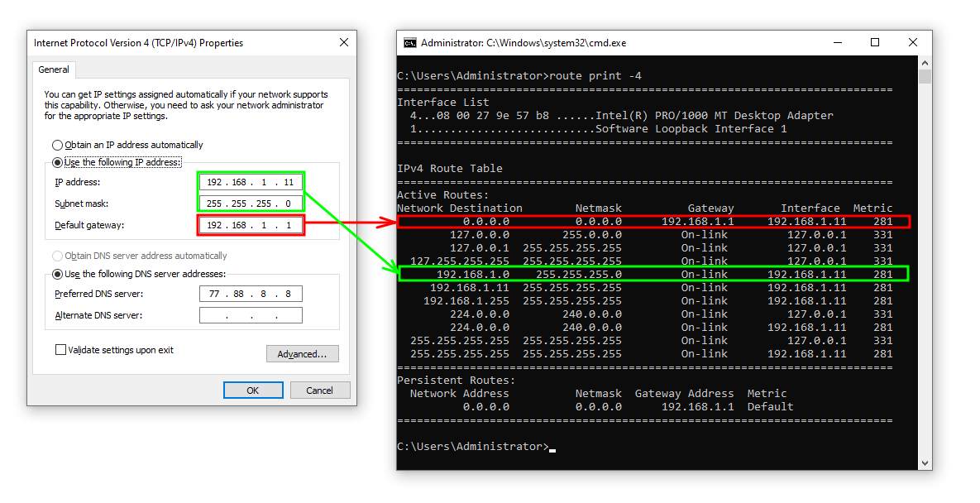
Task: Open the General tab
Action: point(54,69)
